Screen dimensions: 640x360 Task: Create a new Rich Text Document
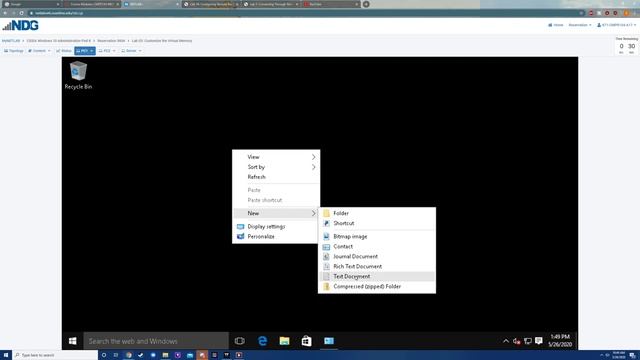click(x=377, y=267)
